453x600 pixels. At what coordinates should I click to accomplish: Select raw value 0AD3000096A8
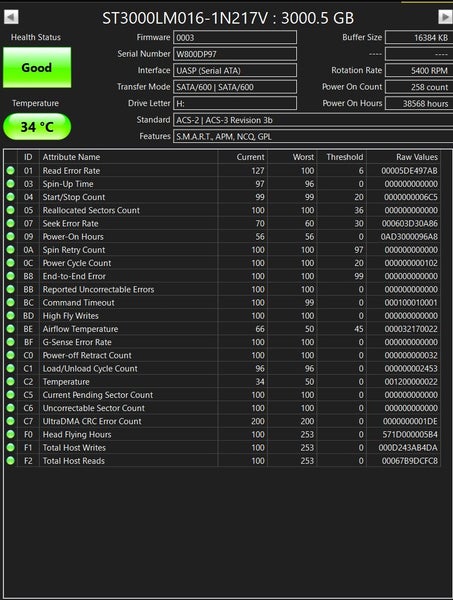409,236
